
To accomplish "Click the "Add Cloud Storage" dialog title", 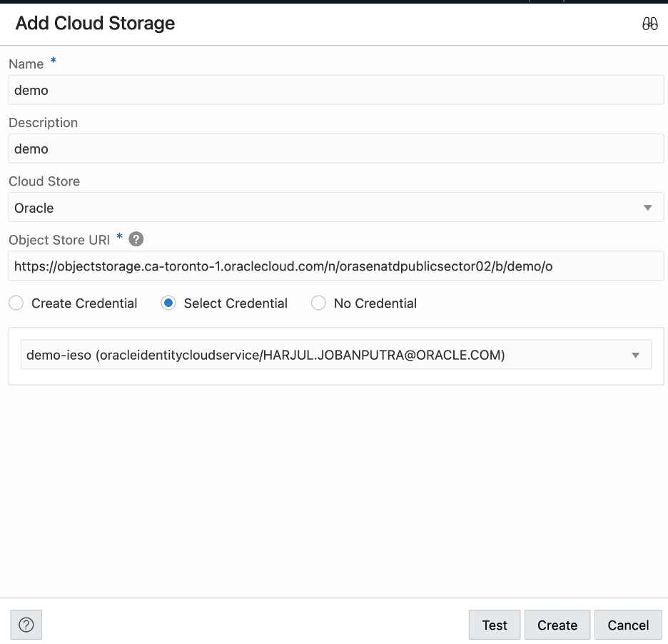I will click(x=95, y=24).
